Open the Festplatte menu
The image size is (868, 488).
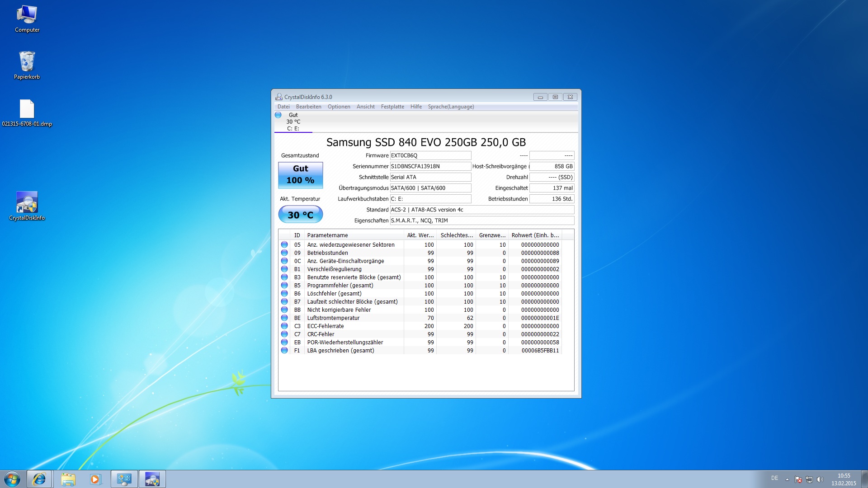click(392, 107)
